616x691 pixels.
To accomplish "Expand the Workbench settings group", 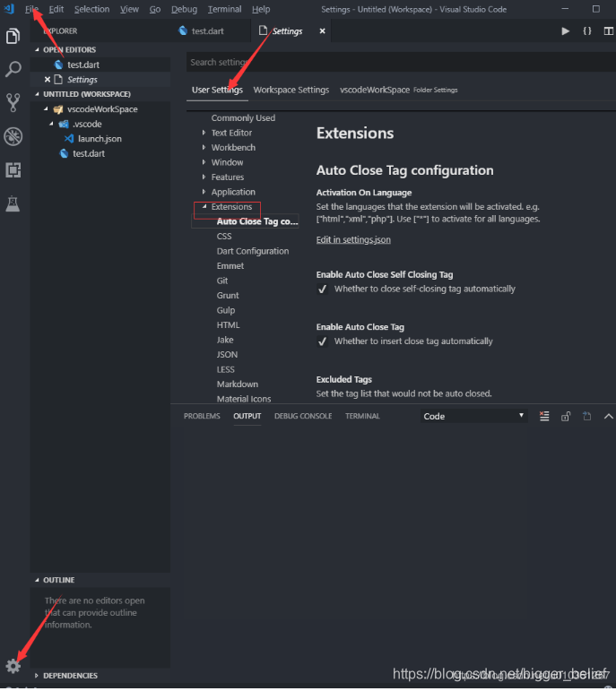I will pyautogui.click(x=204, y=148).
